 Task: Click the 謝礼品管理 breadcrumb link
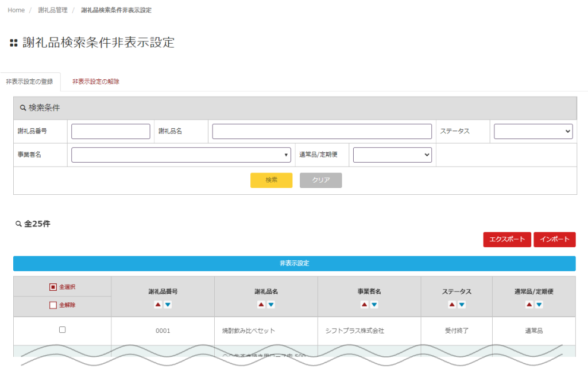tap(53, 10)
